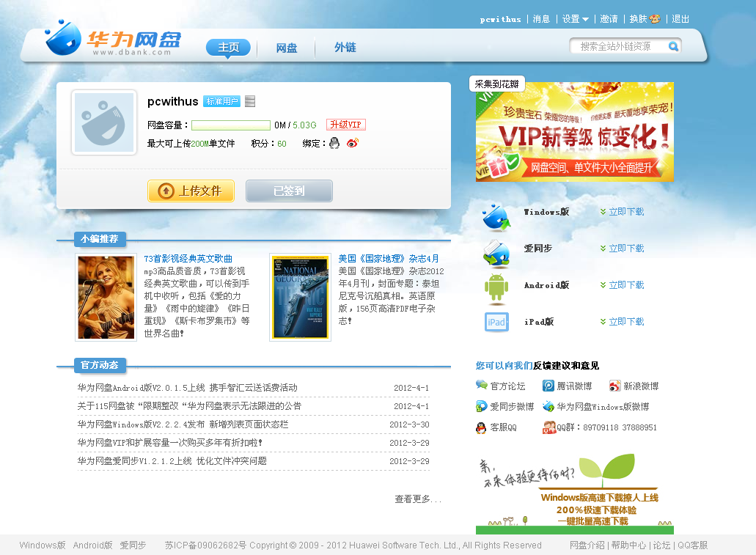Click the 积分 value 60
Viewport: 756px width, 555px height.
(x=282, y=144)
